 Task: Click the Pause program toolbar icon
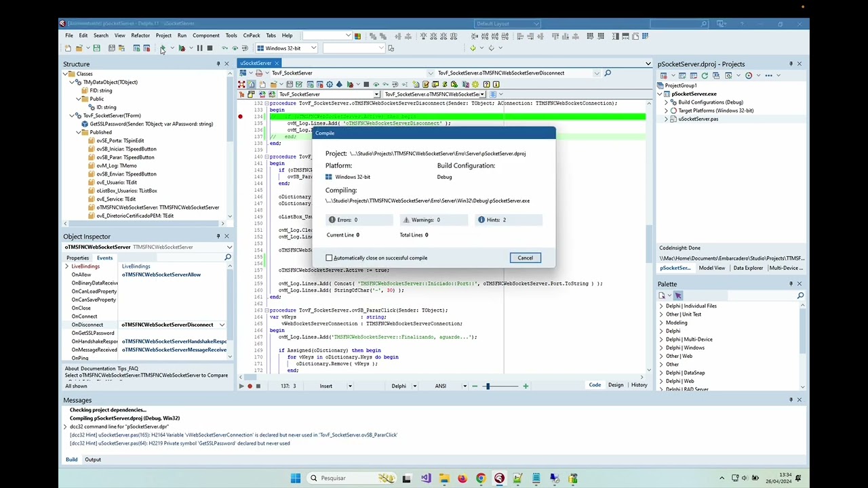(199, 48)
